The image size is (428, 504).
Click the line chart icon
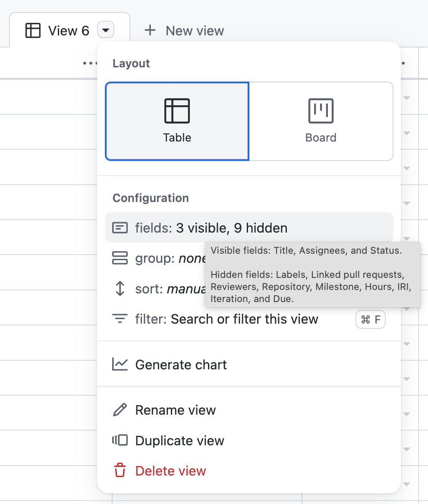(x=120, y=365)
